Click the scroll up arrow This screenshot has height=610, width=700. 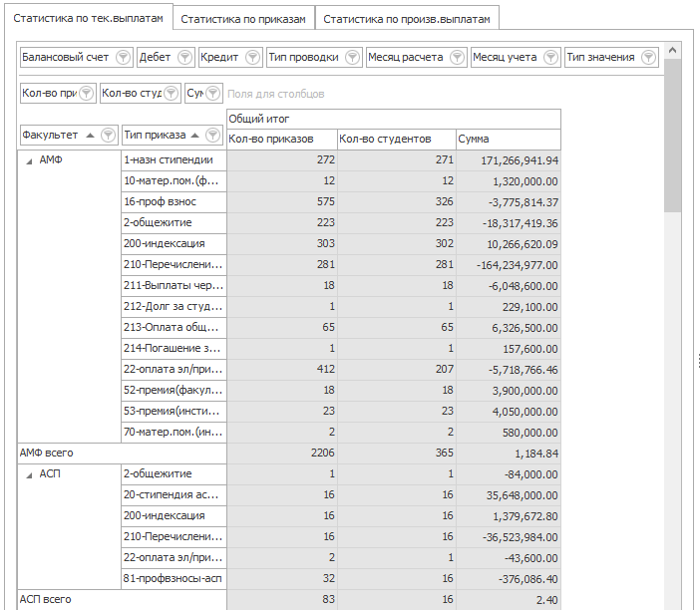[672, 51]
